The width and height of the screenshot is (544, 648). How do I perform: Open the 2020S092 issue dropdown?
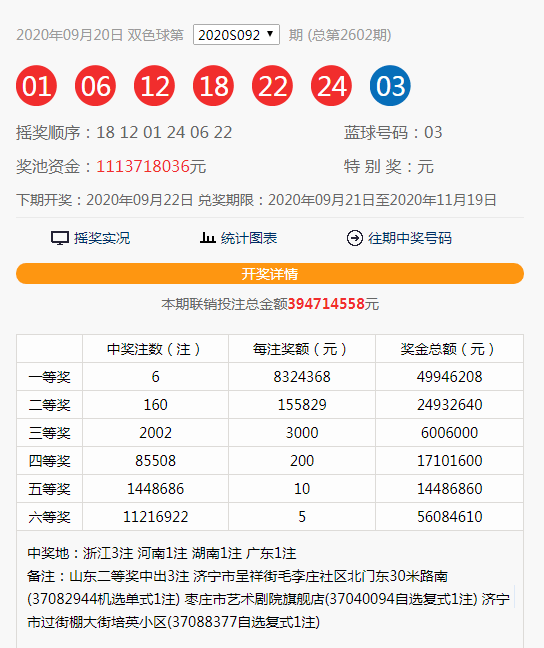point(236,35)
